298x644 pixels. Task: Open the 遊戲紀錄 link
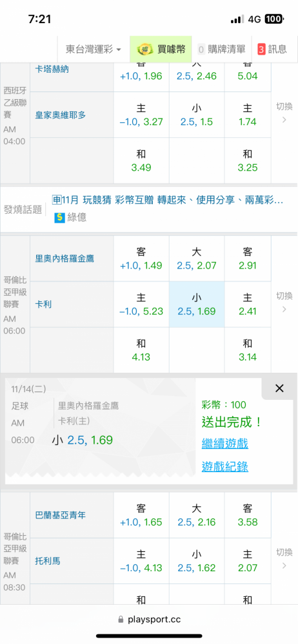224,466
